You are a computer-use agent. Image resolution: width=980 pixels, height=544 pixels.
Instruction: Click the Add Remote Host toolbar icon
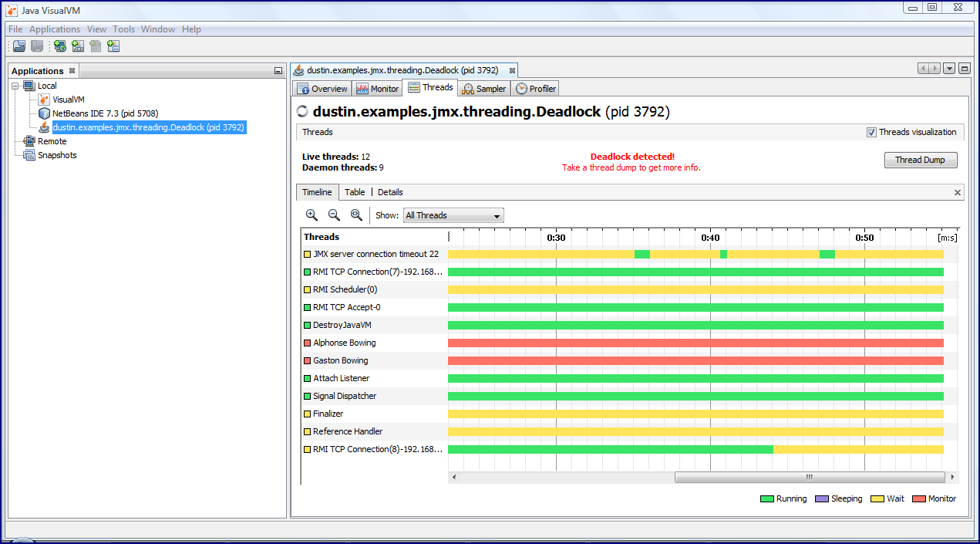click(x=60, y=46)
